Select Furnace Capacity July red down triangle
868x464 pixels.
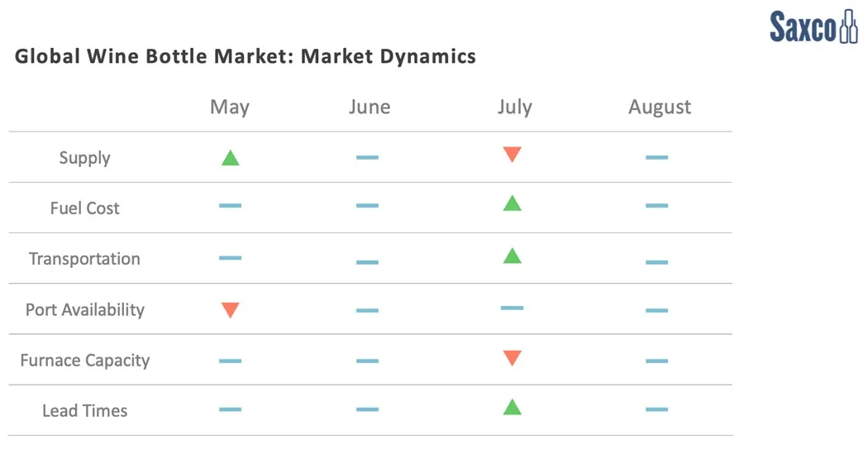[512, 358]
